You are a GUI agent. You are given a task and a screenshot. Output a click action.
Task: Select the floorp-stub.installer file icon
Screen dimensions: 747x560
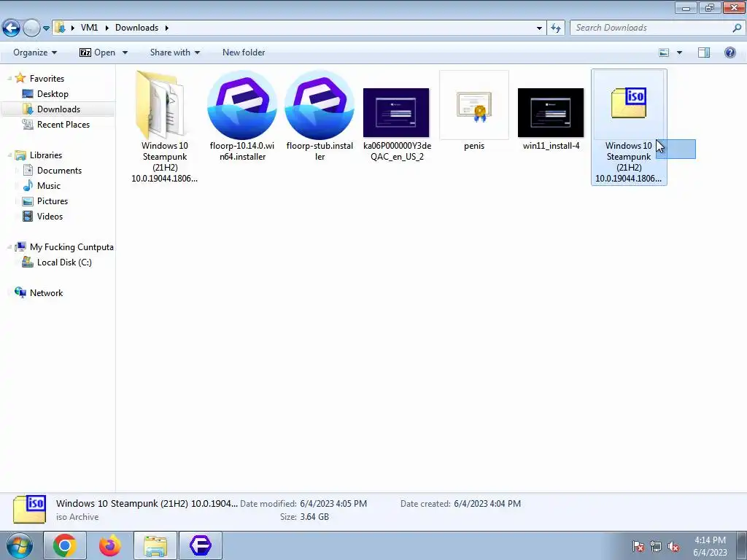click(320, 104)
